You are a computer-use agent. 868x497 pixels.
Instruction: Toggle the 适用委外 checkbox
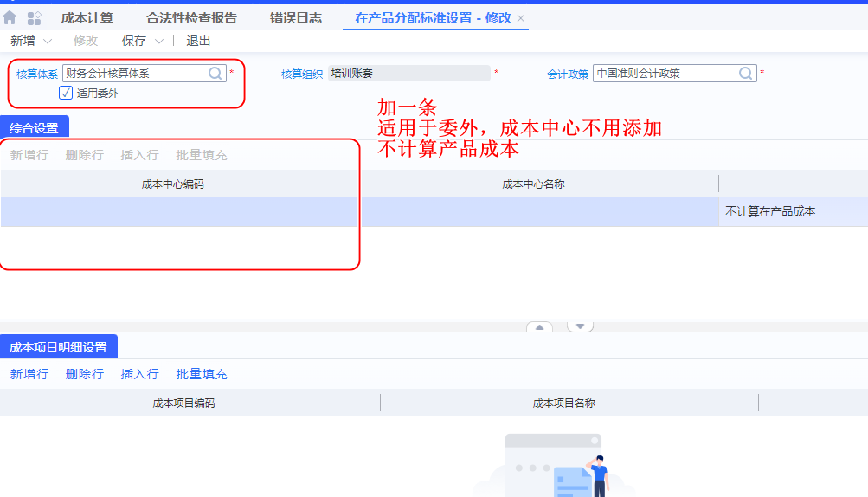pyautogui.click(x=66, y=93)
